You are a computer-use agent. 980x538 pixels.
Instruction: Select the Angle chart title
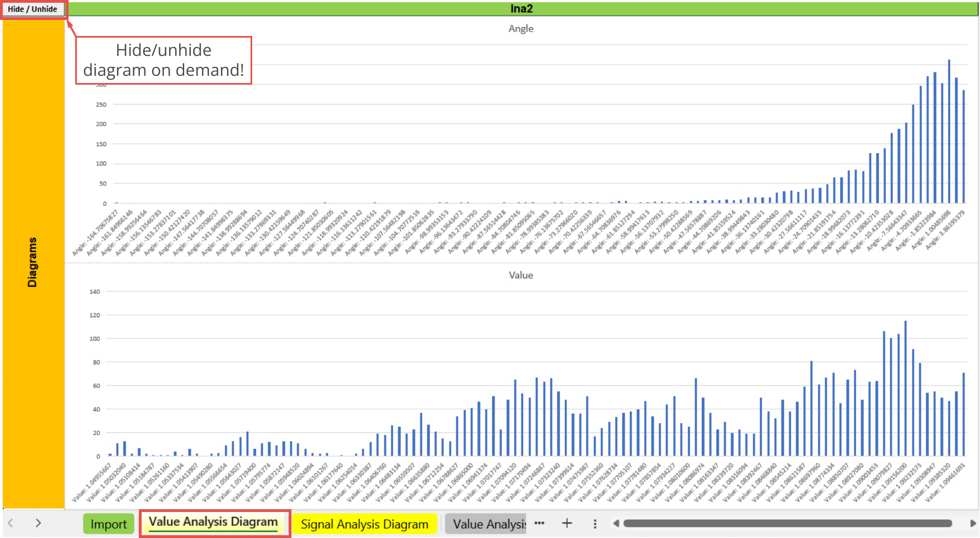pyautogui.click(x=521, y=29)
